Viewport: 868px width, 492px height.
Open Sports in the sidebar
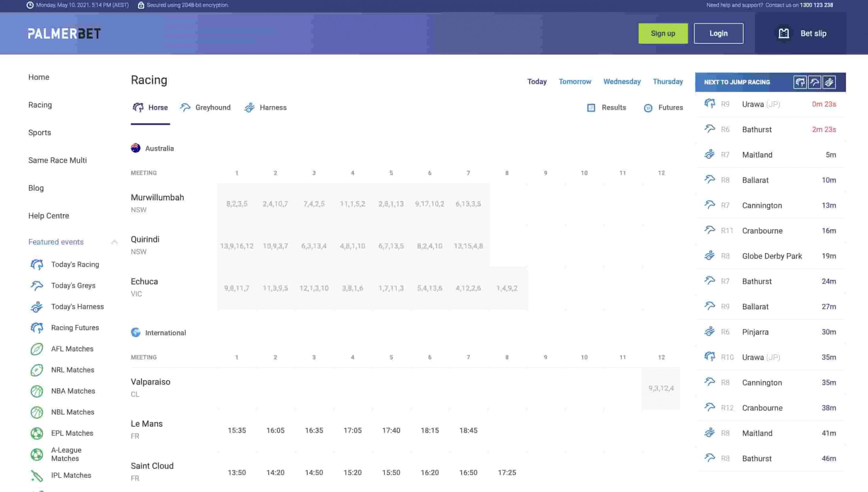39,132
